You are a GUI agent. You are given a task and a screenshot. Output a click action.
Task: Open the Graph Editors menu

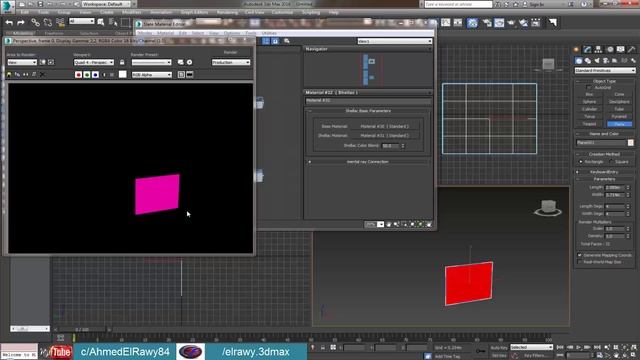click(194, 13)
